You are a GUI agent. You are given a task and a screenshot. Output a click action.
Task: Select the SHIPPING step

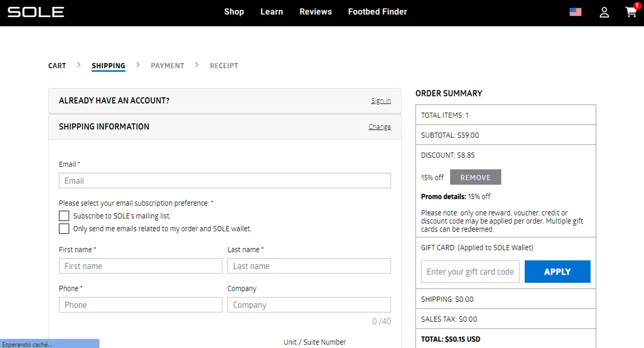(108, 66)
